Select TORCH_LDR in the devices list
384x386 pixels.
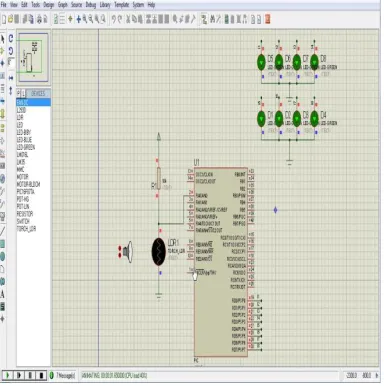tap(26, 229)
